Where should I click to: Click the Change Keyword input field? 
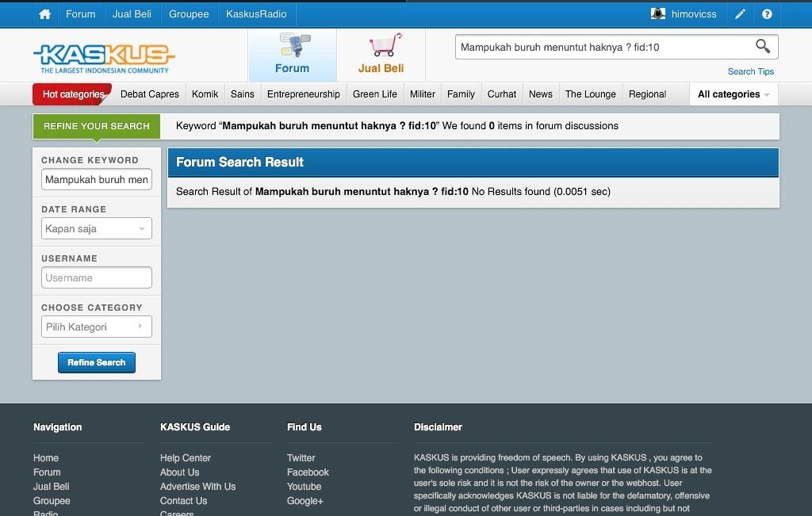pyautogui.click(x=96, y=179)
